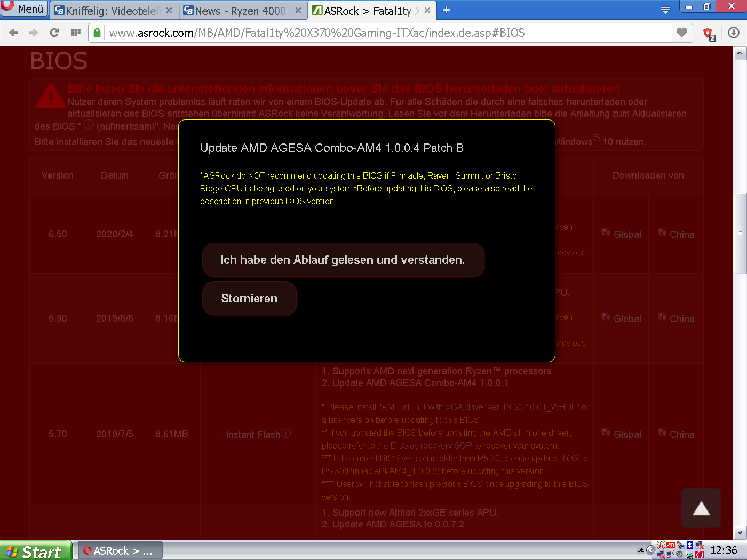
Task: Click dialog title 'Update AMD AGESA Combo-AM4 1.0.0.4 Patch B'
Action: (332, 148)
